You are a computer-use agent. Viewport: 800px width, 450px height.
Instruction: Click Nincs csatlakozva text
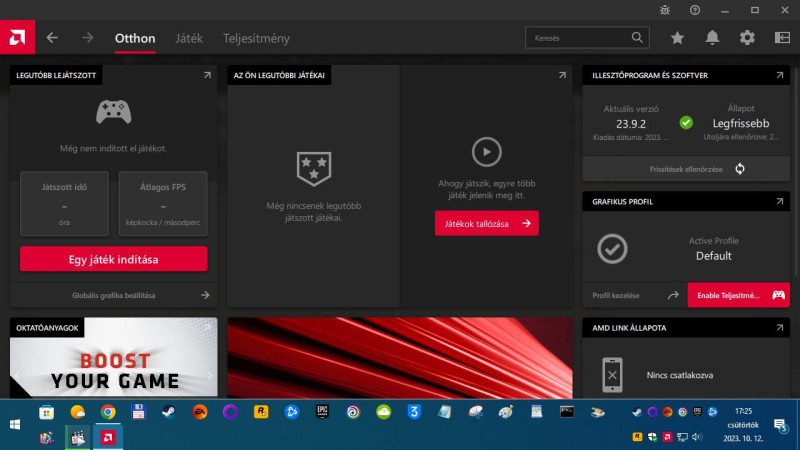[680, 375]
